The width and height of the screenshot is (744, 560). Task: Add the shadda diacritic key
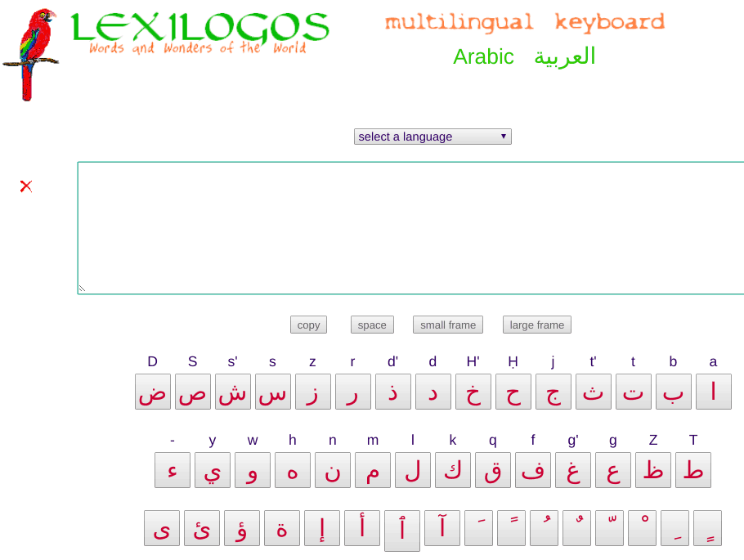point(609,528)
